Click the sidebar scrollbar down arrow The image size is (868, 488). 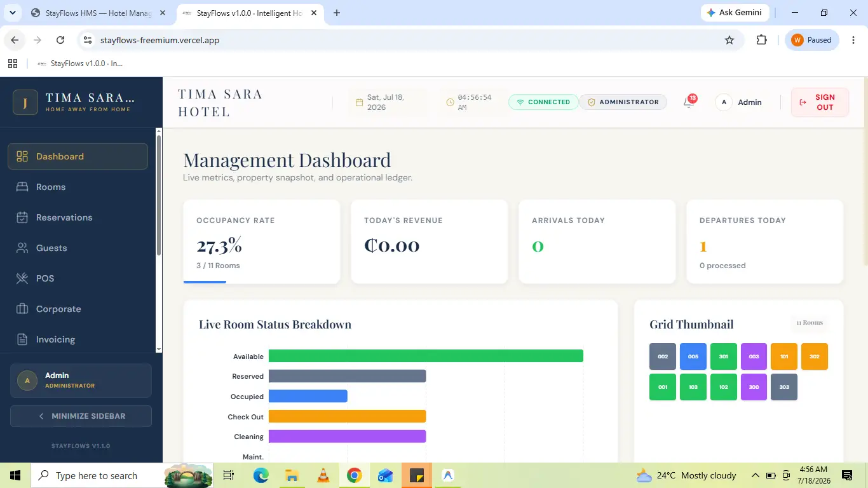click(159, 349)
